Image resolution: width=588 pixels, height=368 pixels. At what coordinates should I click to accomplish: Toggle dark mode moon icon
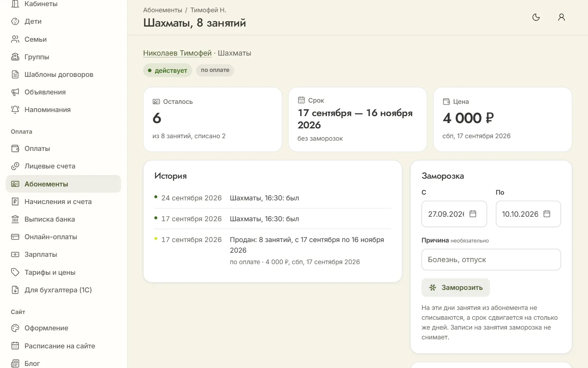pos(536,17)
